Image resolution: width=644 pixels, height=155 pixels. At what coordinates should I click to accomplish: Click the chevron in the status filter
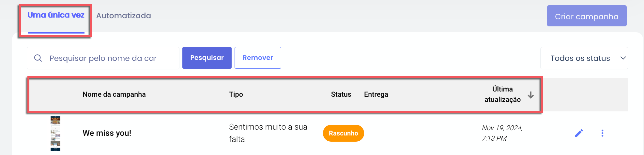[x=623, y=58]
